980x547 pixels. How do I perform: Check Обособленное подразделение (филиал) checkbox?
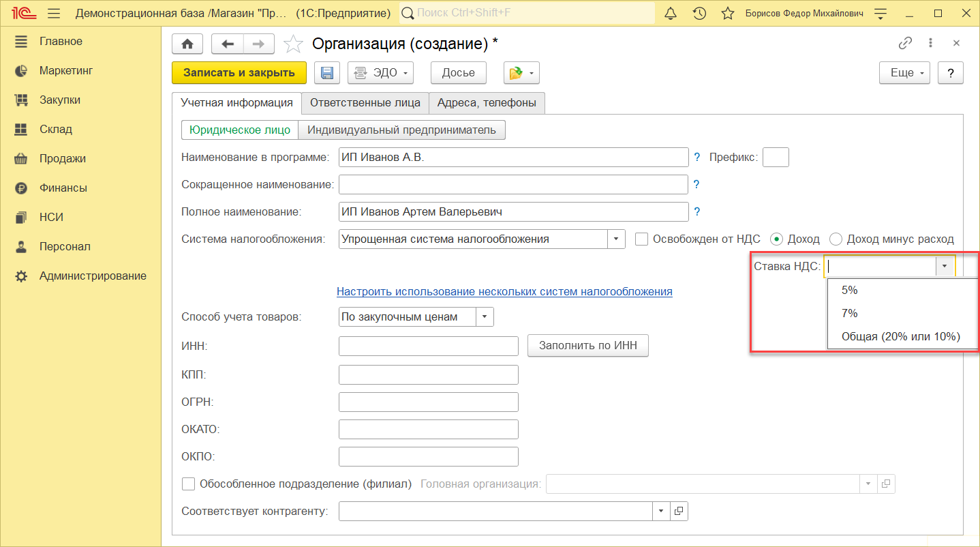coord(189,484)
